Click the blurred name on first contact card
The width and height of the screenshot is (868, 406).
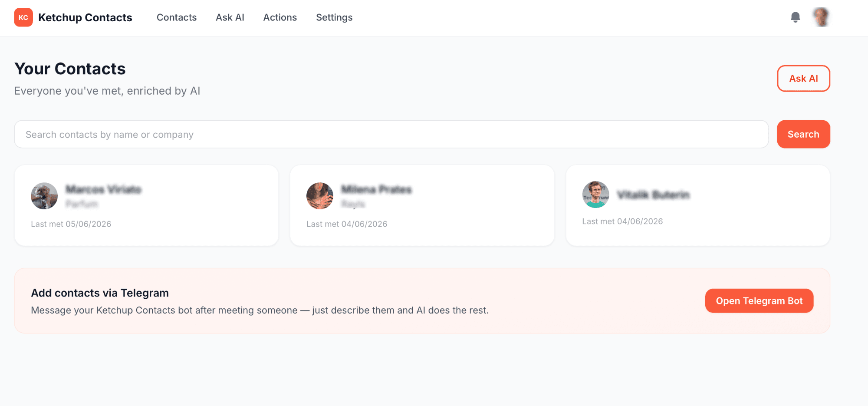103,189
